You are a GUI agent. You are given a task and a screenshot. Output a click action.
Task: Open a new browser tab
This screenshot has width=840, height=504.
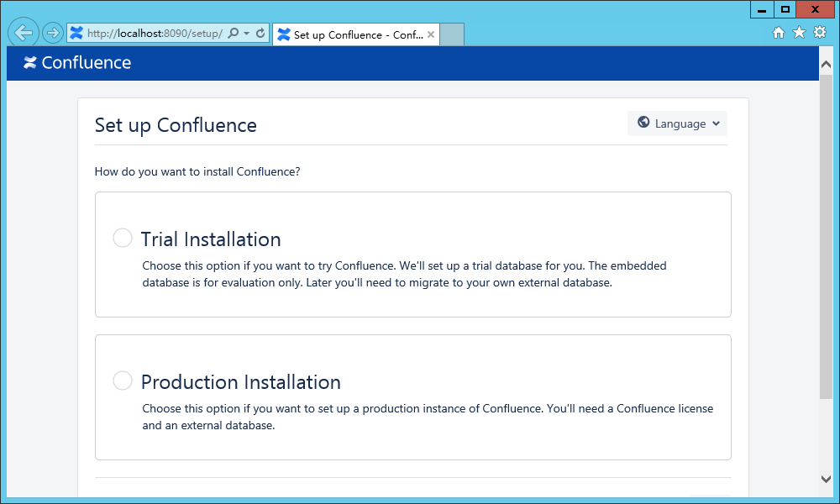point(450,34)
